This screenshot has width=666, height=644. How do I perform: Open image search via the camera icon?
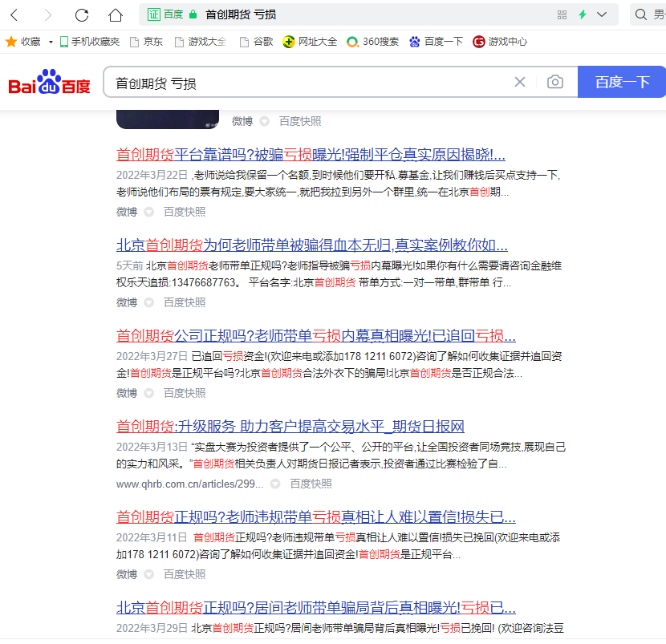coord(555,82)
